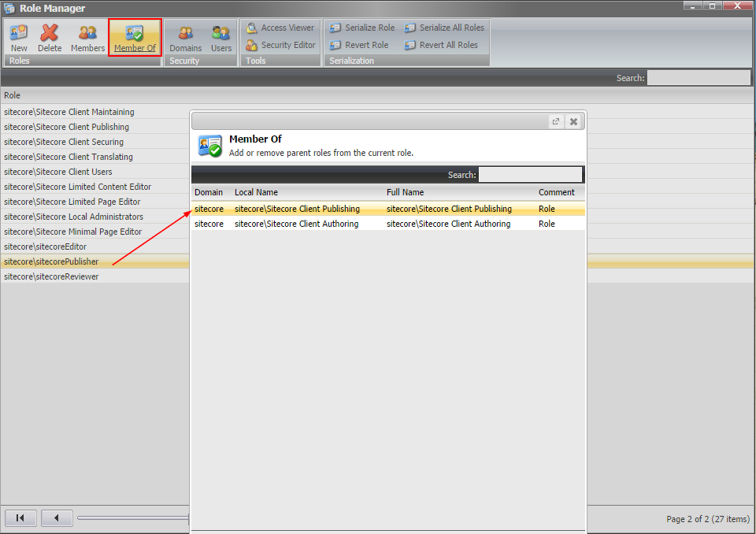Sort by Domain column header
The width and height of the screenshot is (756, 534).
point(209,192)
